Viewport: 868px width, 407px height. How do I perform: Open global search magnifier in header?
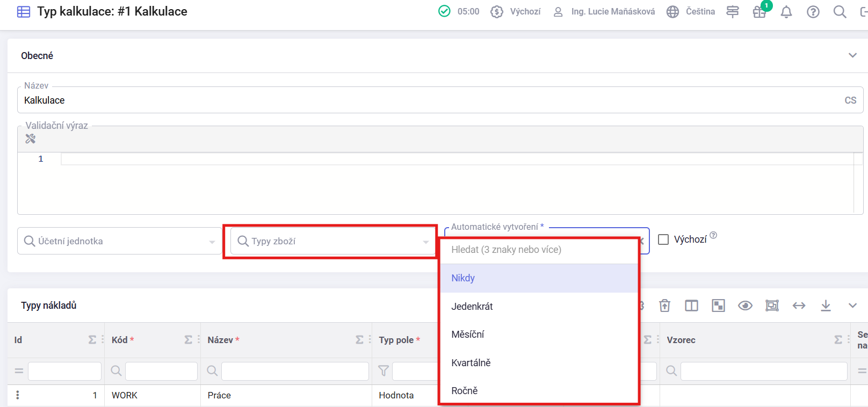(840, 11)
